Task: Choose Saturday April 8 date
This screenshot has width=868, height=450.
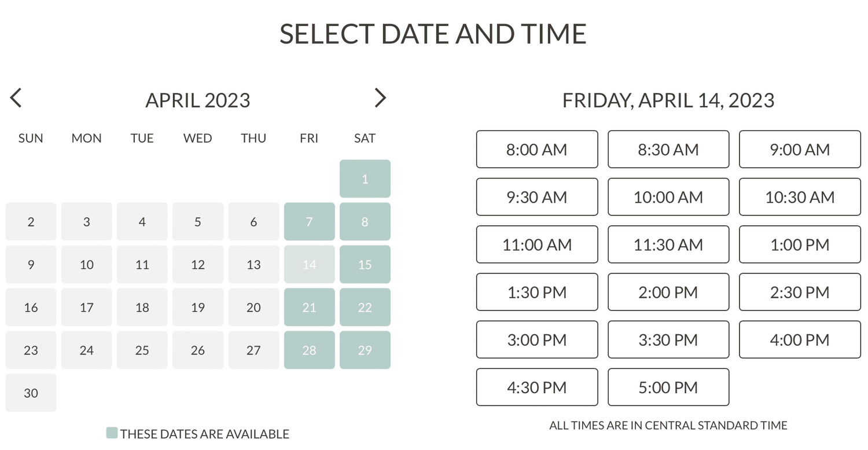Action: point(365,222)
